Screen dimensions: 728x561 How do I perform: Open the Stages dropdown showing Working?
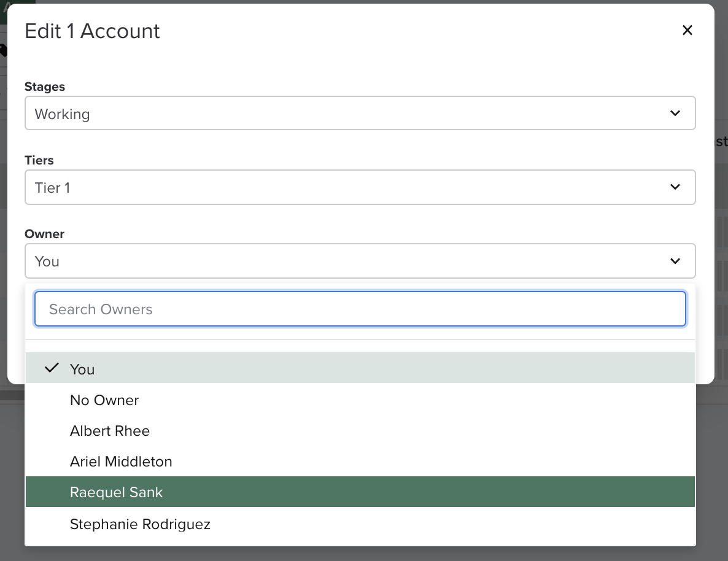coord(360,114)
